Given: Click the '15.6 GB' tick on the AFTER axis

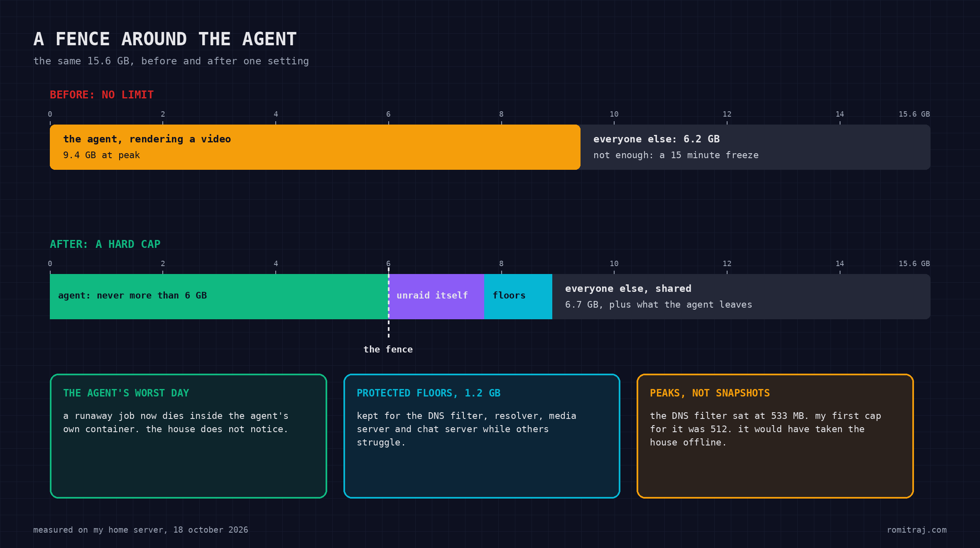Looking at the screenshot, I should click(914, 264).
